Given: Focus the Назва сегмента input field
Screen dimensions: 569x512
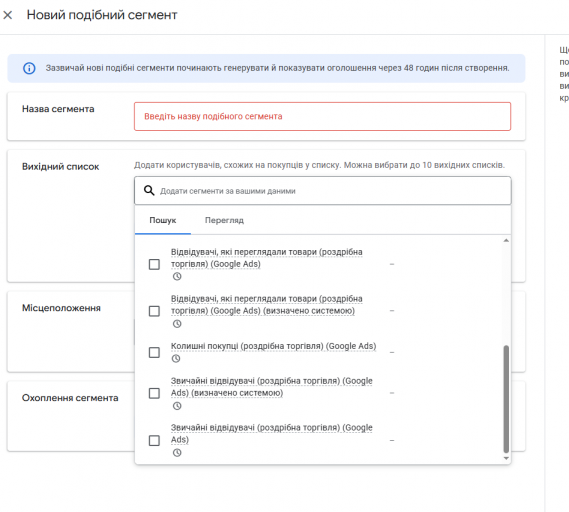Looking at the screenshot, I should coord(322,116).
